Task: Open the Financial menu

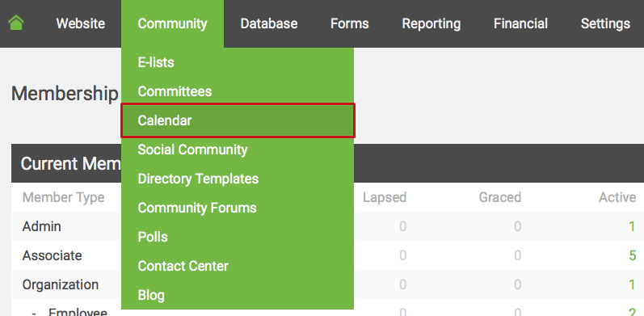Action: pos(521,23)
